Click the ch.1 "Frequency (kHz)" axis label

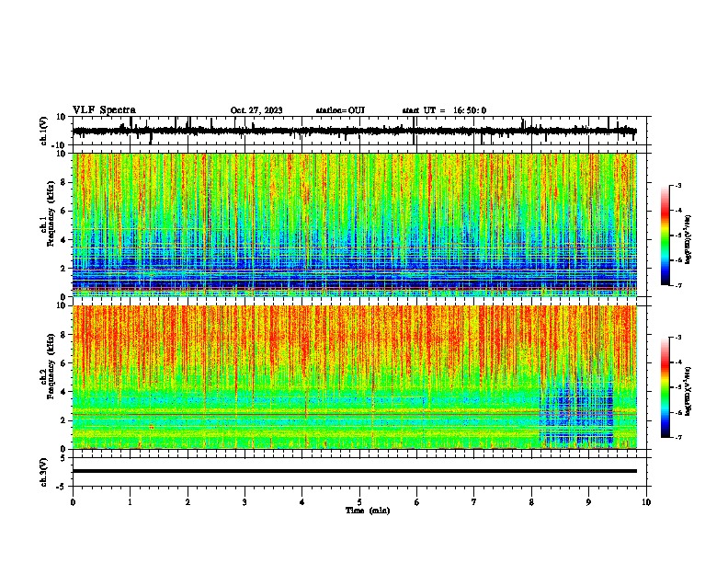(x=51, y=214)
